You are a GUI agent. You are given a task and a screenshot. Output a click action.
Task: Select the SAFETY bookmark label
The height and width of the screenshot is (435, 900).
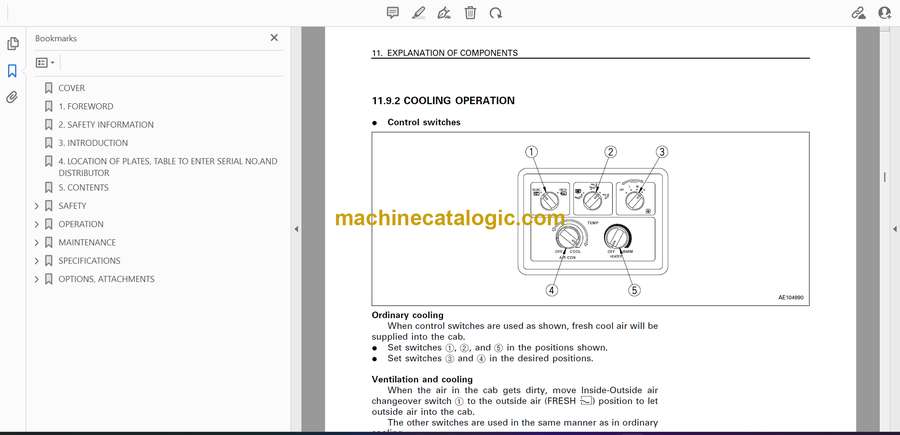(x=72, y=206)
